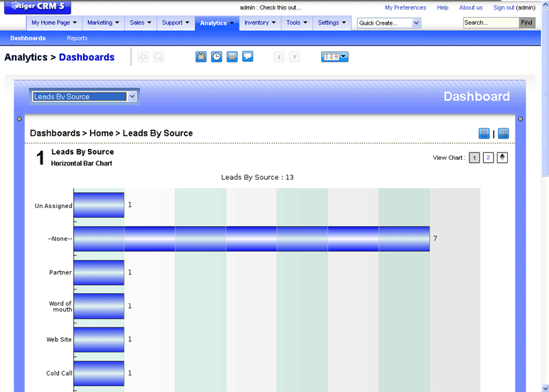549x392 pixels.
Task: Sign out of admin account
Action: pos(504,8)
